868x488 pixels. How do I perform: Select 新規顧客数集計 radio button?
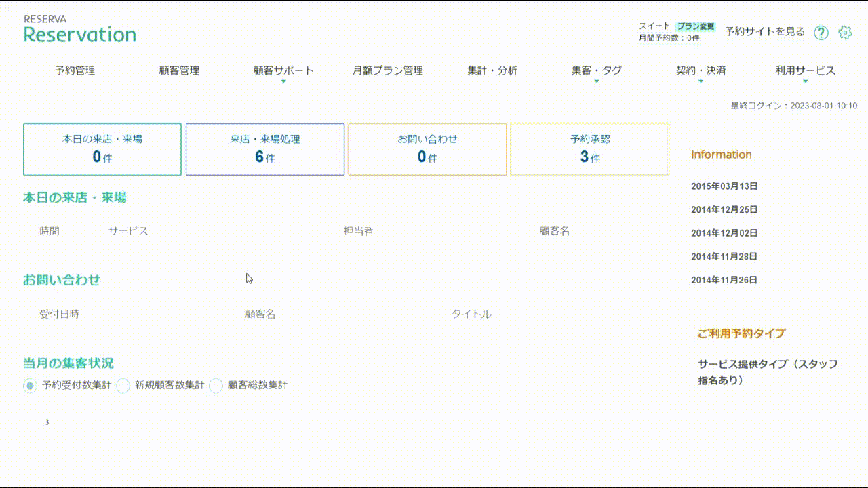tap(123, 386)
